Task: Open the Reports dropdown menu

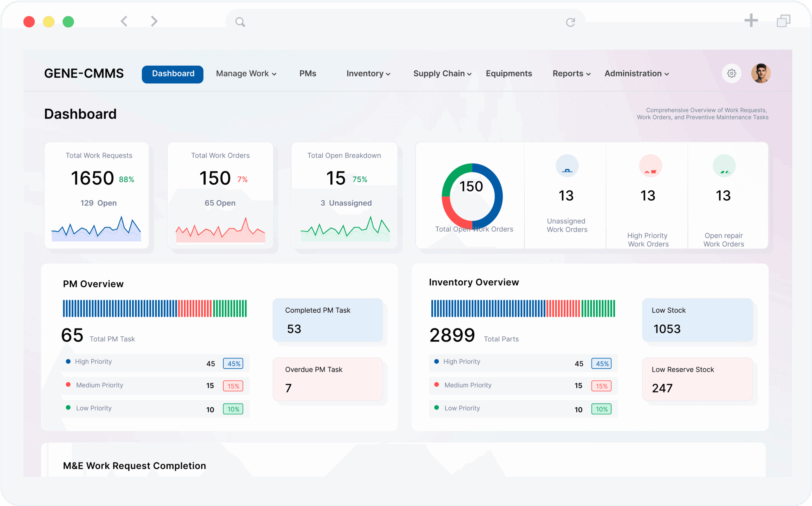Action: (571, 74)
